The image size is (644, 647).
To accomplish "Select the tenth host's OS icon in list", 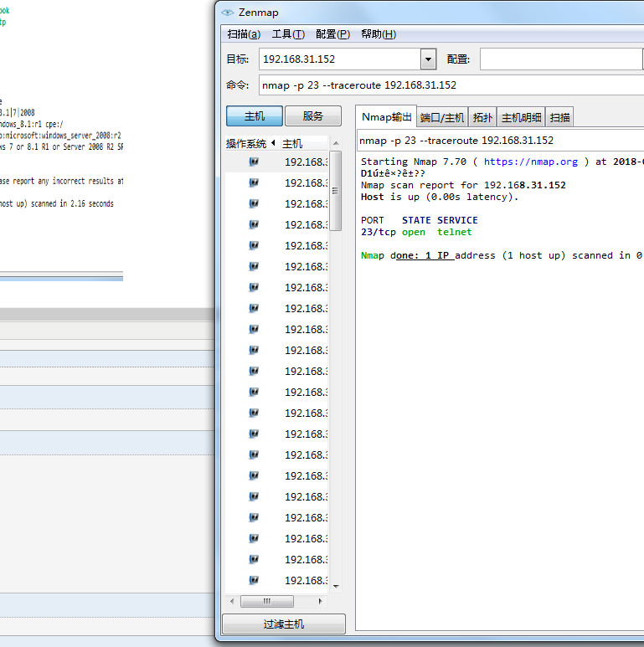I will pos(254,350).
